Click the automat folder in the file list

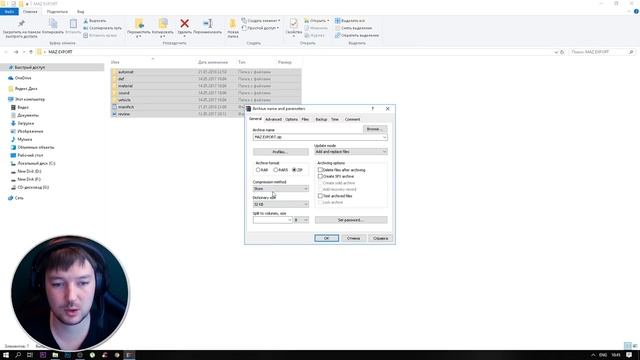[126, 72]
